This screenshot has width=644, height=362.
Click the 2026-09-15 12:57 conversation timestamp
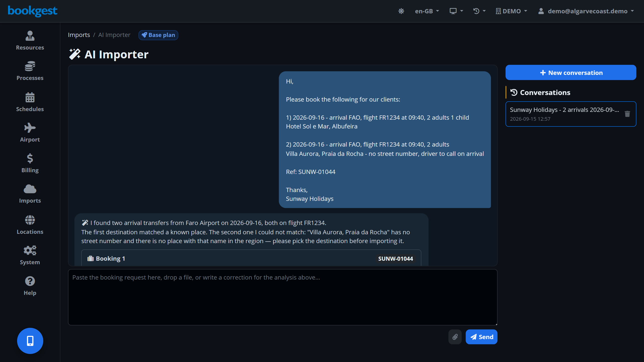(x=530, y=119)
